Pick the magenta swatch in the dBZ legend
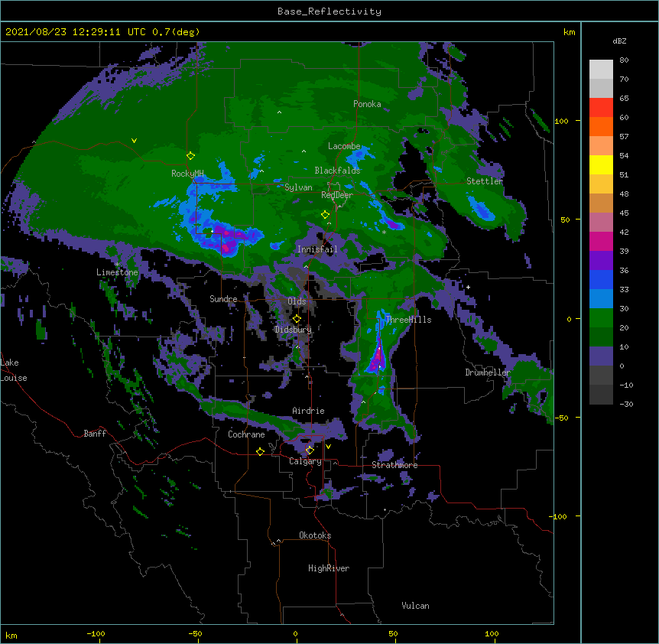Image resolution: width=659 pixels, height=644 pixels. pos(601,241)
